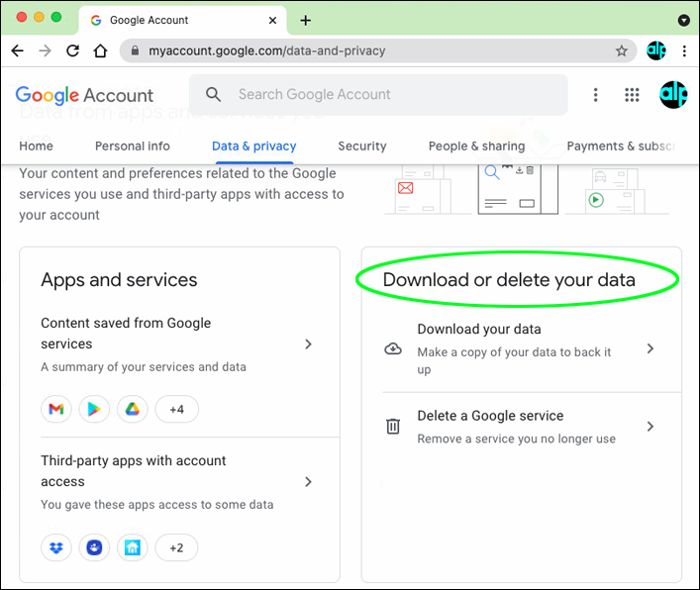
Task: Open a new browser tab
Action: [x=305, y=20]
